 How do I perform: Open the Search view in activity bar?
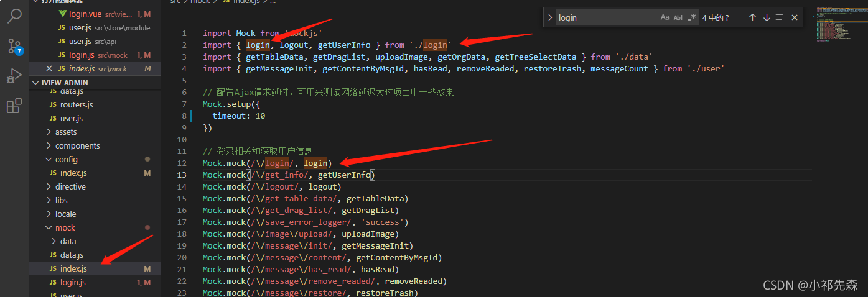[14, 17]
